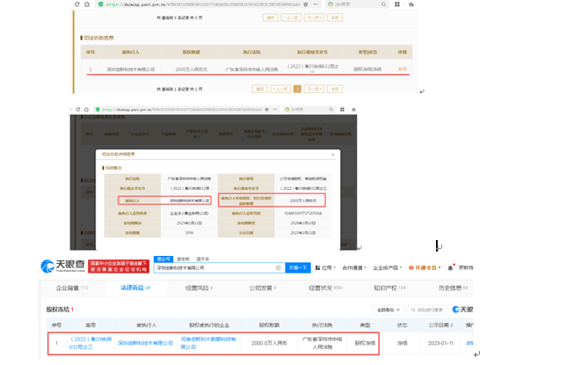Image resolution: width=588 pixels, height=365 pixels.
Task: Open Tianyancha notifications bell
Action: pyautogui.click(x=450, y=268)
